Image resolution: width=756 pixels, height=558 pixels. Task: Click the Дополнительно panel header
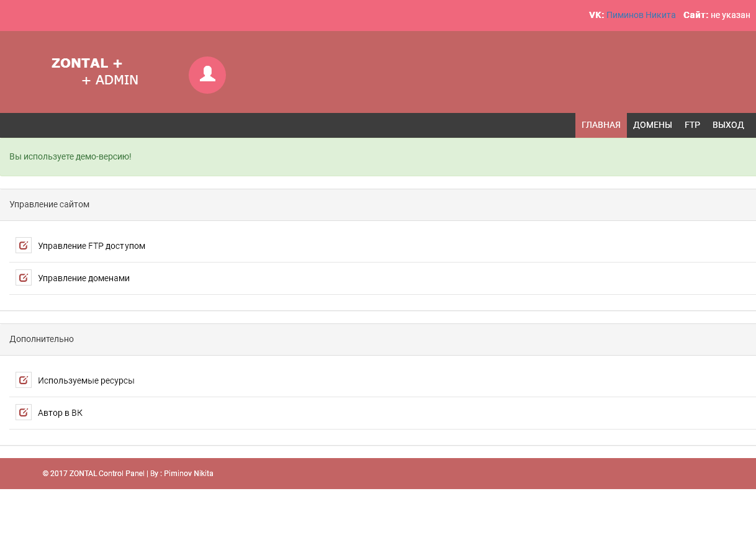pos(377,339)
